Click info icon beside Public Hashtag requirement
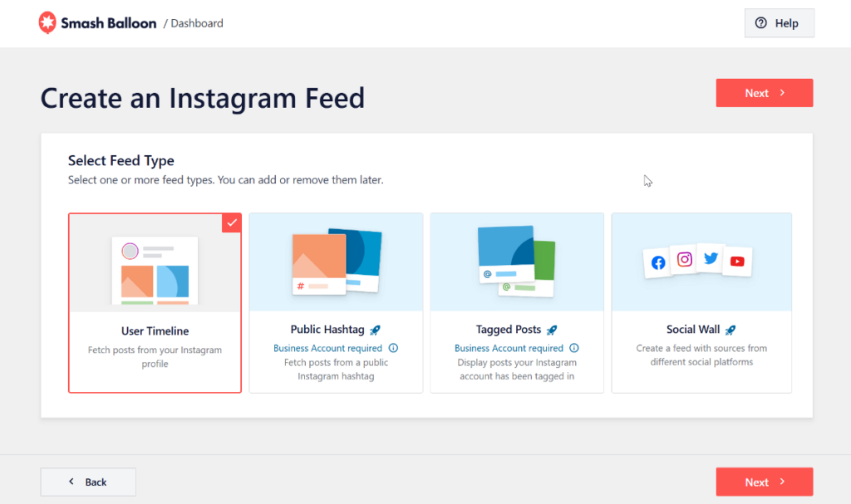The width and height of the screenshot is (851, 504). pyautogui.click(x=393, y=349)
